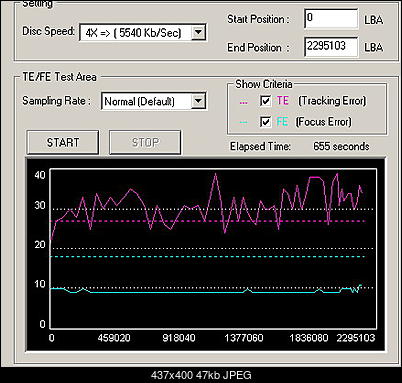This screenshot has width=402, height=383.
Task: Click the 'Sampling Rate :' label
Action: pyautogui.click(x=56, y=101)
